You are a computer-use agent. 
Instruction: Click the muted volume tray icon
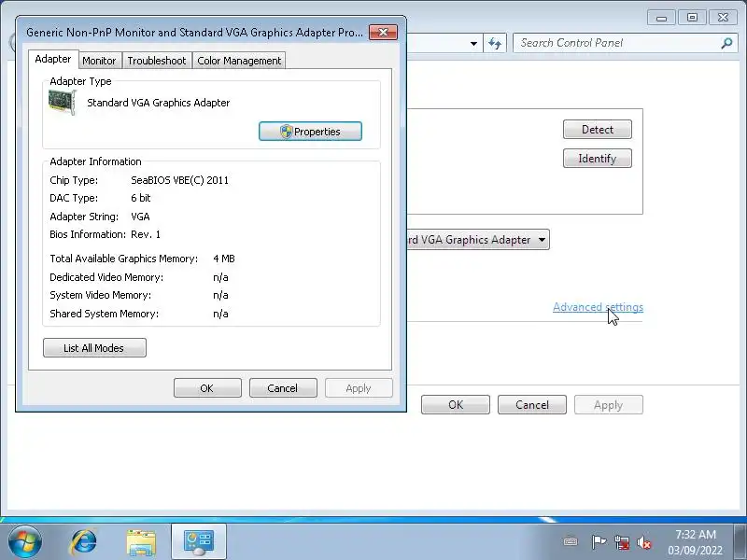point(644,542)
